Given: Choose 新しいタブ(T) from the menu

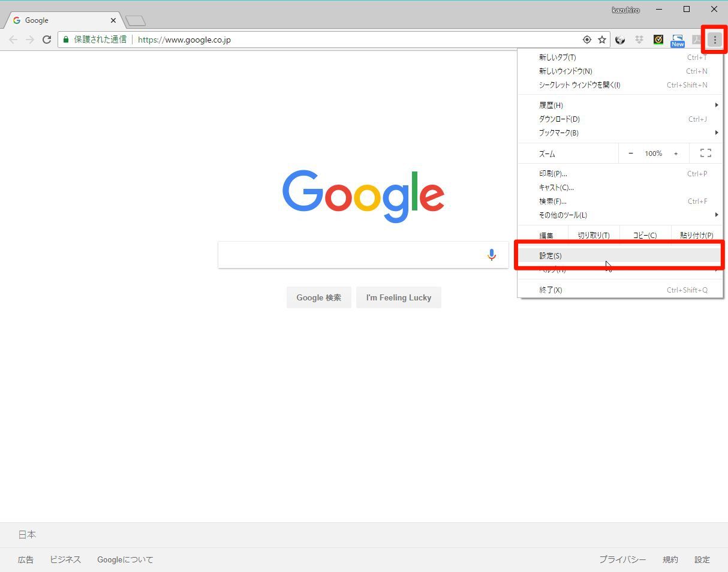Looking at the screenshot, I should pyautogui.click(x=621, y=58).
